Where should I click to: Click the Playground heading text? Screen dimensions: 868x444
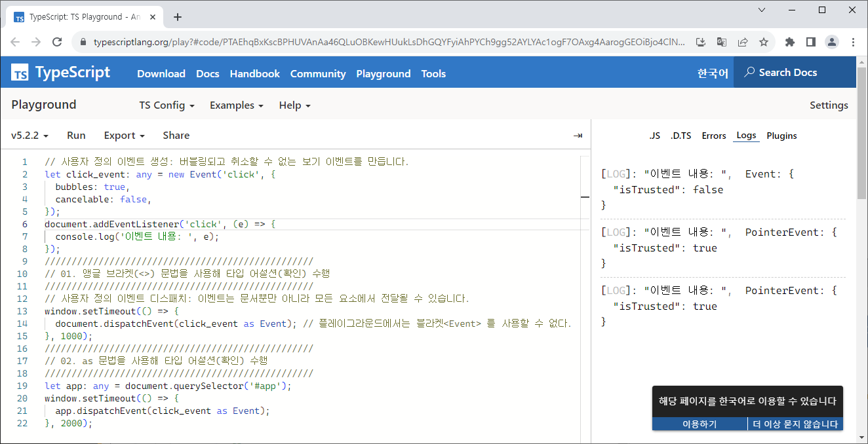[x=44, y=105]
